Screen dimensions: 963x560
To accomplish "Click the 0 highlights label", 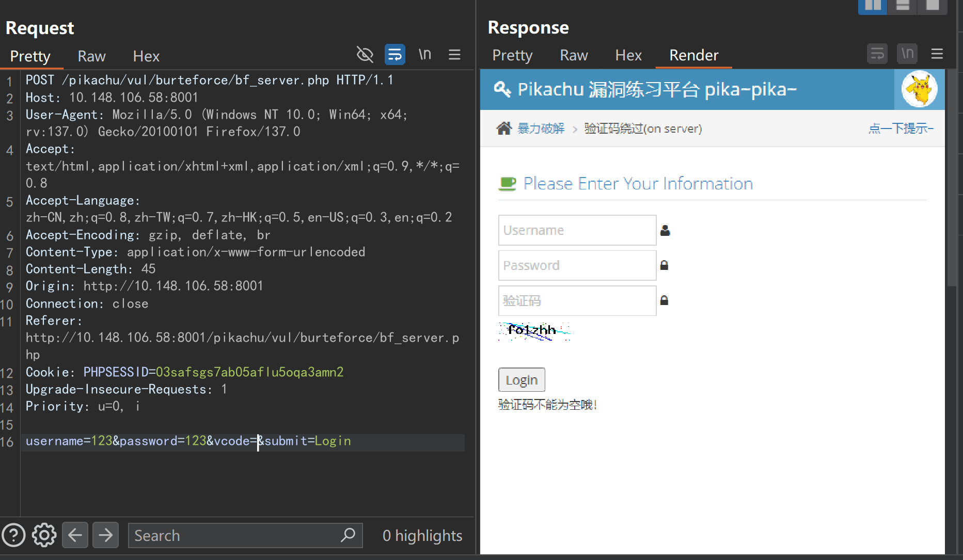I will click(422, 536).
